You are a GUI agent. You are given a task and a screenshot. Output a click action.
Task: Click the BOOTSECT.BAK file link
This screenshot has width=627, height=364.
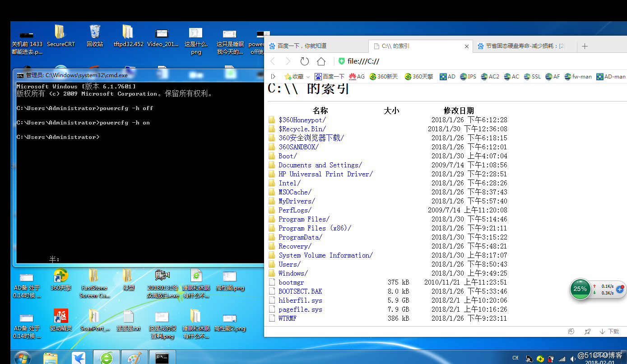(300, 291)
